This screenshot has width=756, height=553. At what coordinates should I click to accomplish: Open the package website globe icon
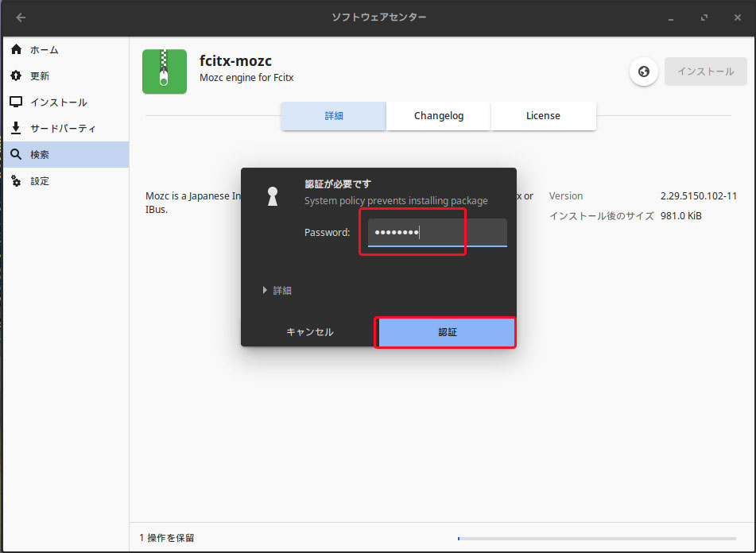(x=643, y=72)
